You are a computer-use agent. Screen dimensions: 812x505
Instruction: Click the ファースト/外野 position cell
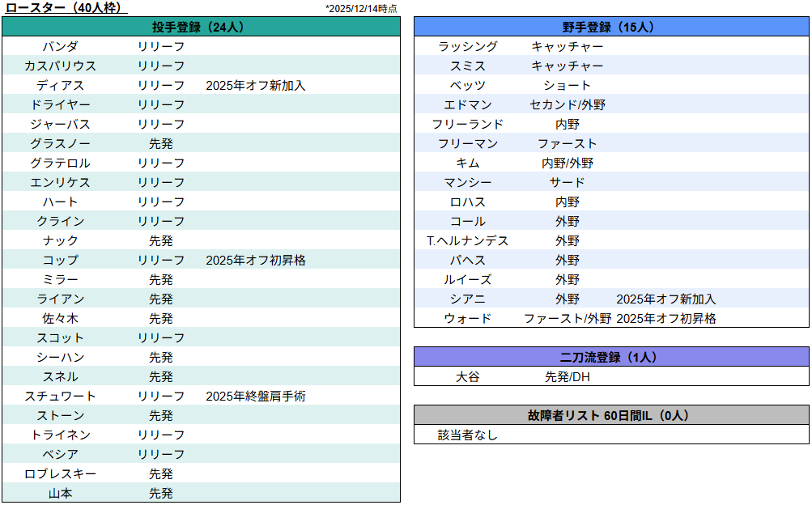[568, 318]
